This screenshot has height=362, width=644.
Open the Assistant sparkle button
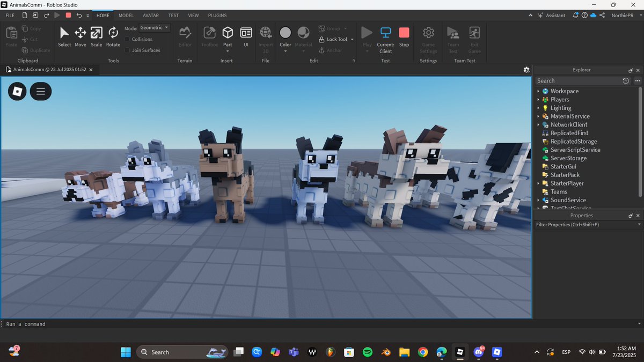pos(552,16)
